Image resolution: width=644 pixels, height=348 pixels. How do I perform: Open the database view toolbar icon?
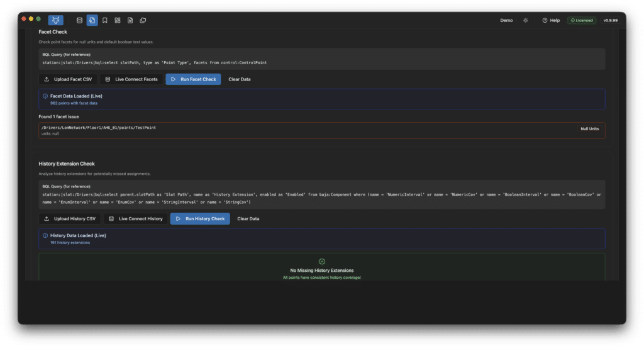click(x=79, y=20)
